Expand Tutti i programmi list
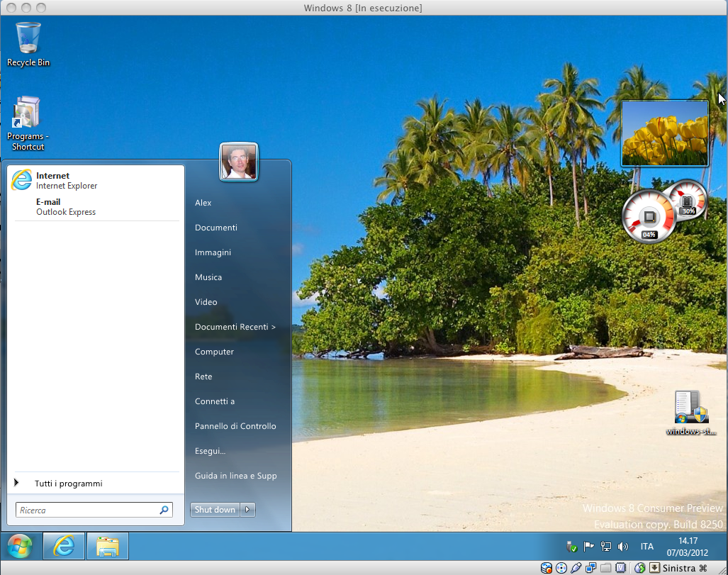Viewport: 728px width, 575px height. pos(68,484)
